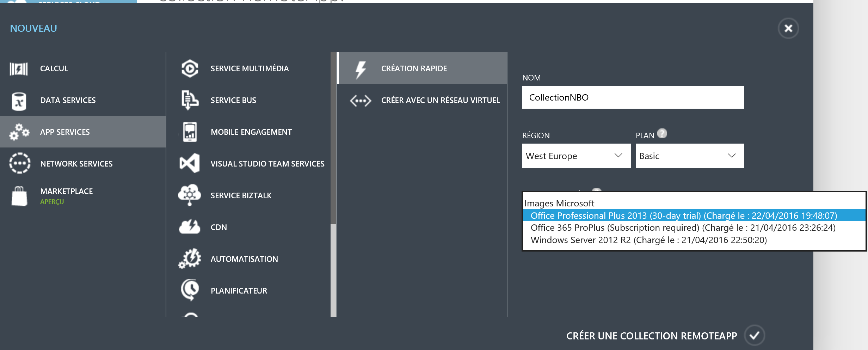Screen dimensions: 868x350
Task: Select the Visual Studio Team Services icon
Action: [190, 163]
